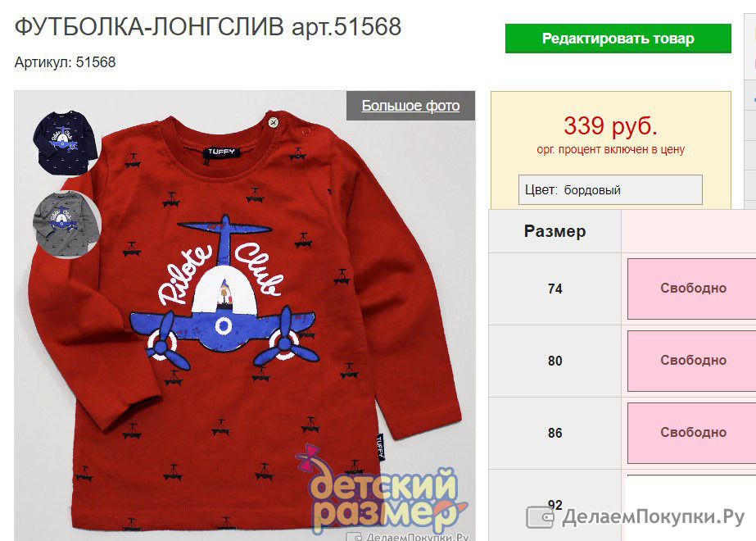Click the empty slot for size 92

click(x=692, y=507)
